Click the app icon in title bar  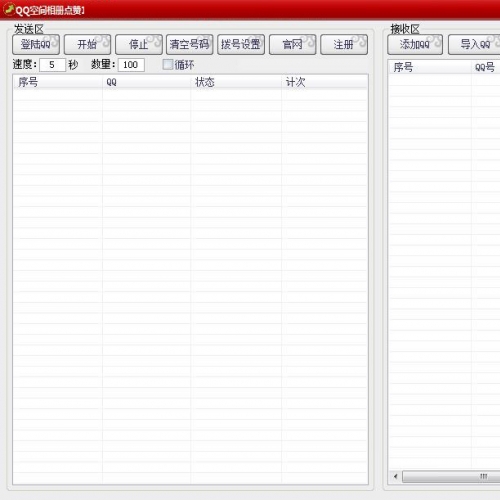tap(9, 10)
